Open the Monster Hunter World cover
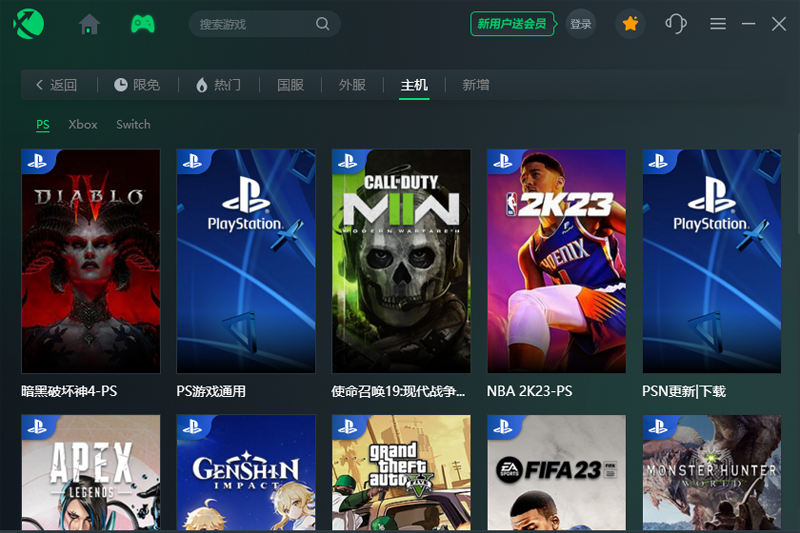 click(712, 472)
